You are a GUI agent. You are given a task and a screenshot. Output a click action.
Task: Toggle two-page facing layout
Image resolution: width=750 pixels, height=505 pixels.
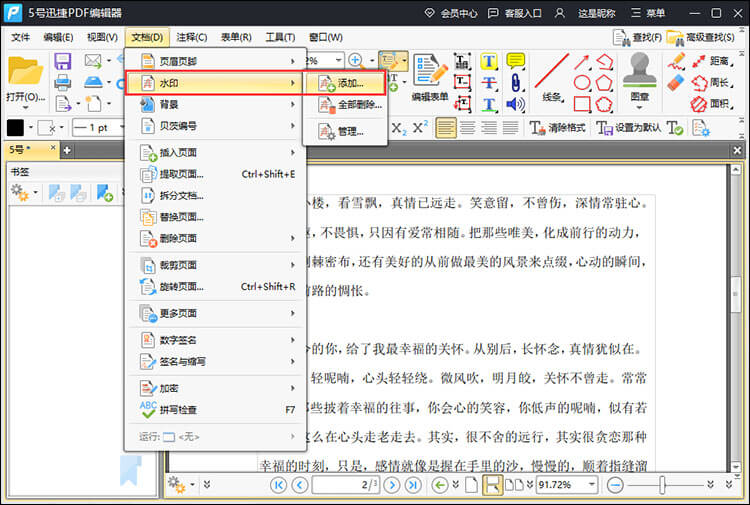pyautogui.click(x=515, y=485)
